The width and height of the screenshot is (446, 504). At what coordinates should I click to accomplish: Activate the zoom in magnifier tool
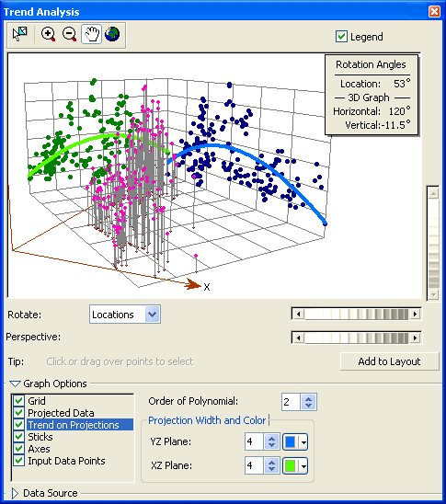coord(48,34)
